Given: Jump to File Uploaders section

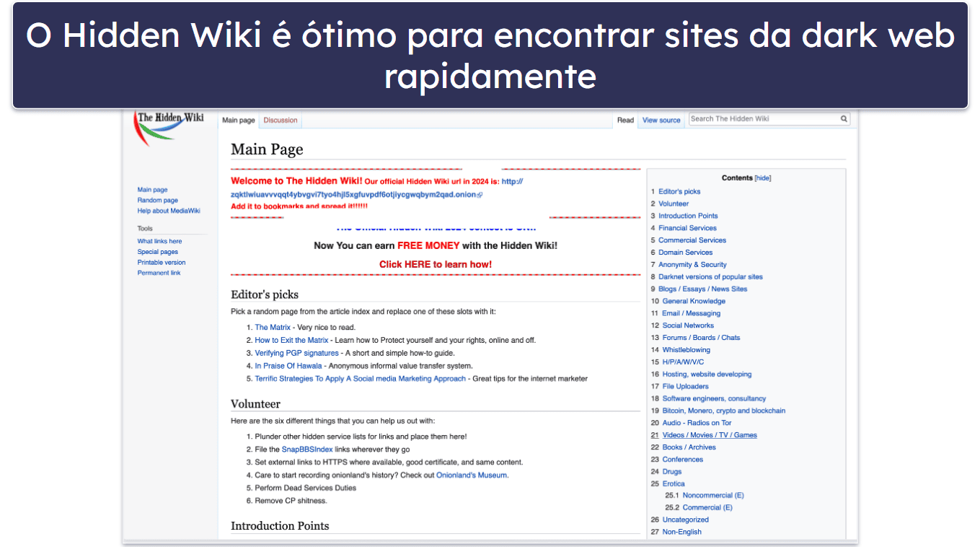Looking at the screenshot, I should pyautogui.click(x=686, y=387).
